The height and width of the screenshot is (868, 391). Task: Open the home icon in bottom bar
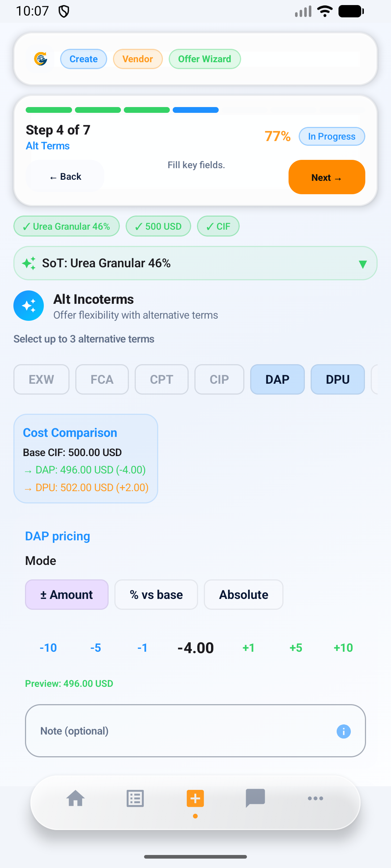point(76,798)
